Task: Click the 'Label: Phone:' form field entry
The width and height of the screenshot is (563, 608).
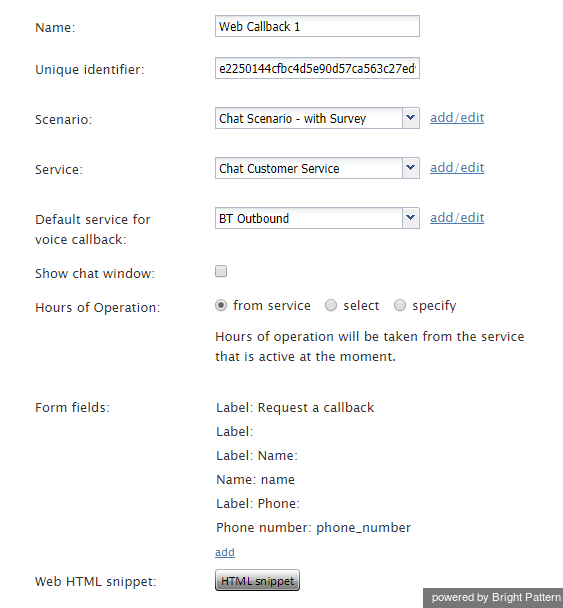Action: point(258,504)
